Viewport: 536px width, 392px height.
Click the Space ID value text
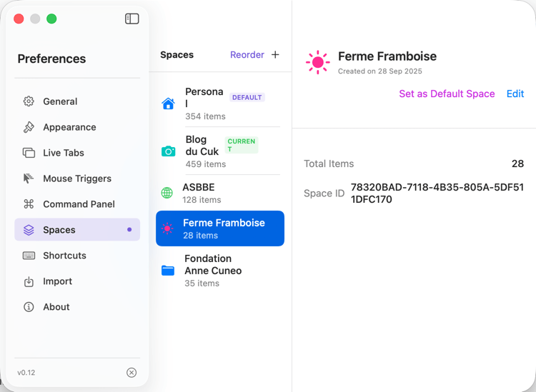point(437,194)
